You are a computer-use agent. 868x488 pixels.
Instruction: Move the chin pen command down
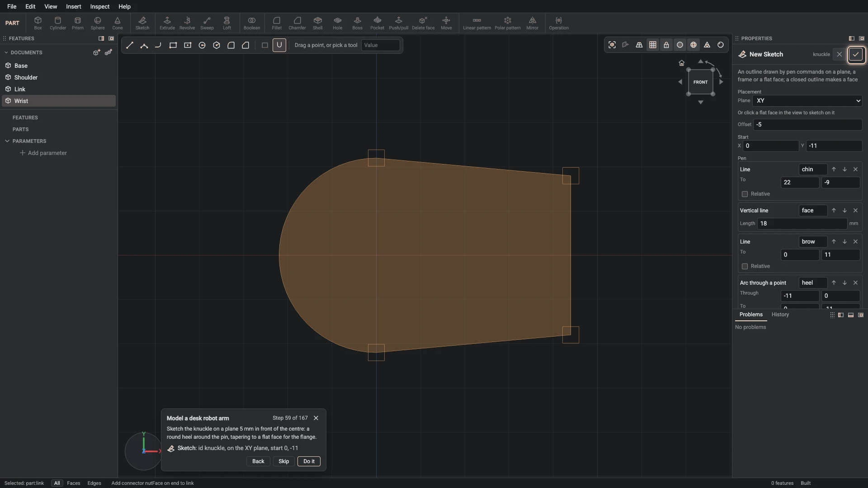pos(844,169)
